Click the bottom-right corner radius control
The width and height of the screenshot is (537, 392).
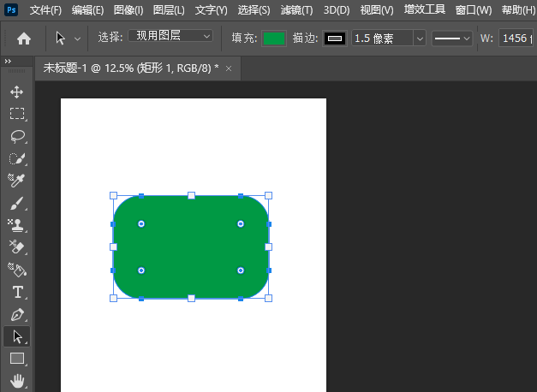241,270
